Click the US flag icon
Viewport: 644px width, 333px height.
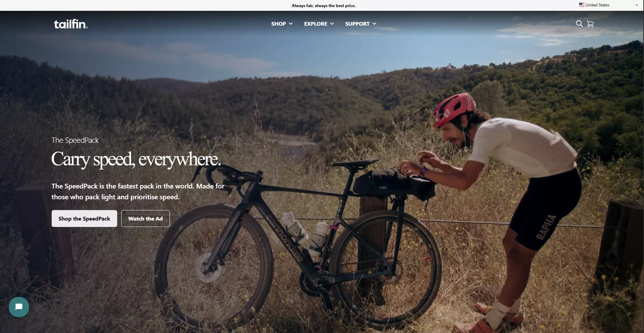pos(582,5)
